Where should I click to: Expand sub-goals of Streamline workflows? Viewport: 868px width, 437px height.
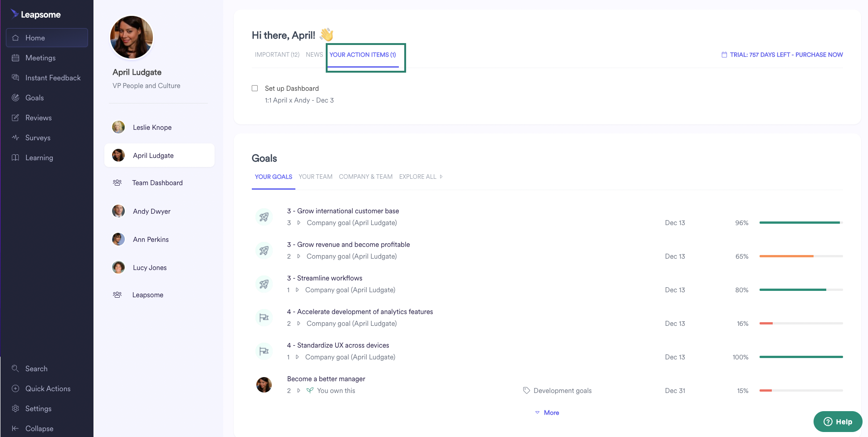tap(297, 290)
